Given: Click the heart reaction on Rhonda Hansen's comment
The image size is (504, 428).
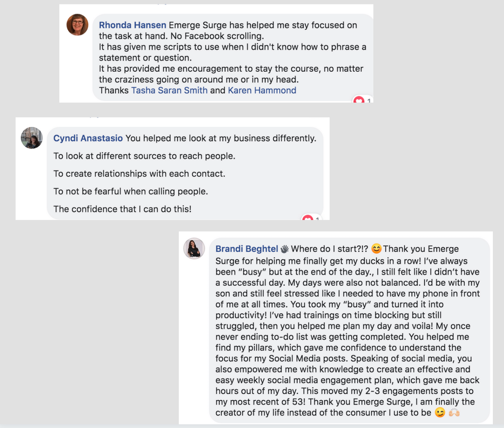Looking at the screenshot, I should (359, 100).
